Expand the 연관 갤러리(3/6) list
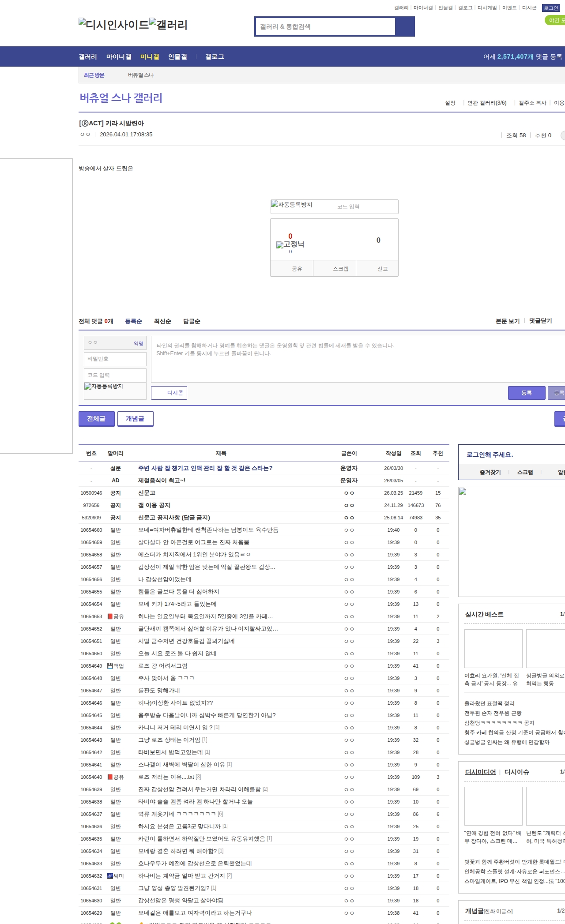The height and width of the screenshot is (924, 565). 486,103
